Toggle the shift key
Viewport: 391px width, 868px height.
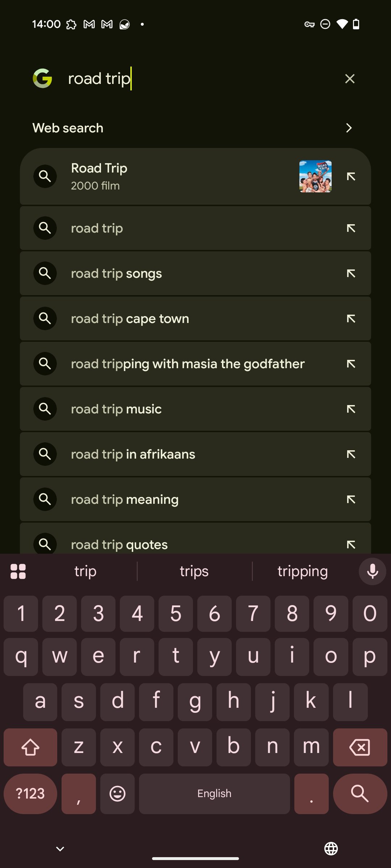(x=30, y=747)
